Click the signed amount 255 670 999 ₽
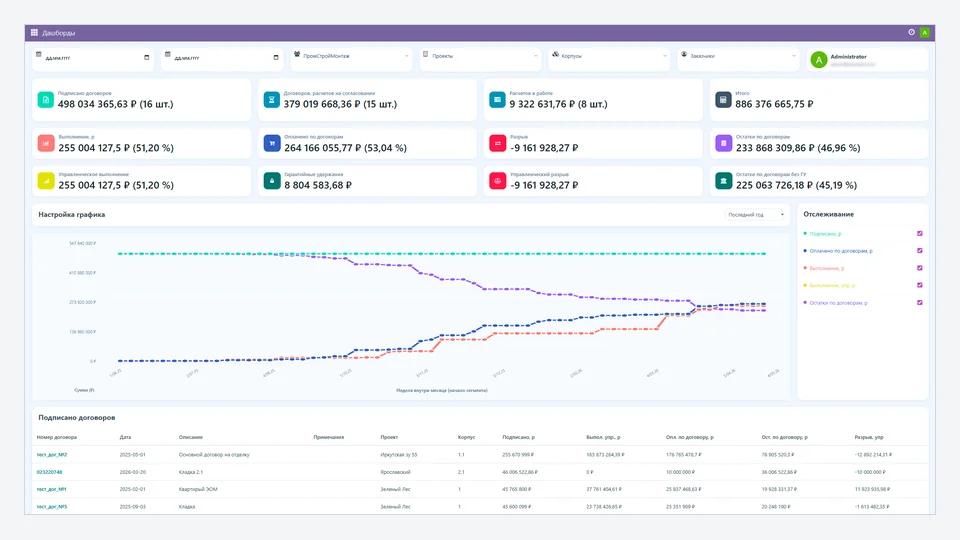The height and width of the screenshot is (540, 960). pos(518,455)
